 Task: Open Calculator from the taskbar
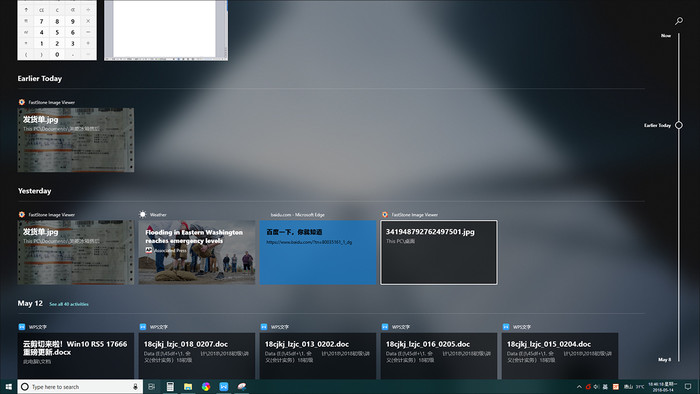click(x=170, y=386)
